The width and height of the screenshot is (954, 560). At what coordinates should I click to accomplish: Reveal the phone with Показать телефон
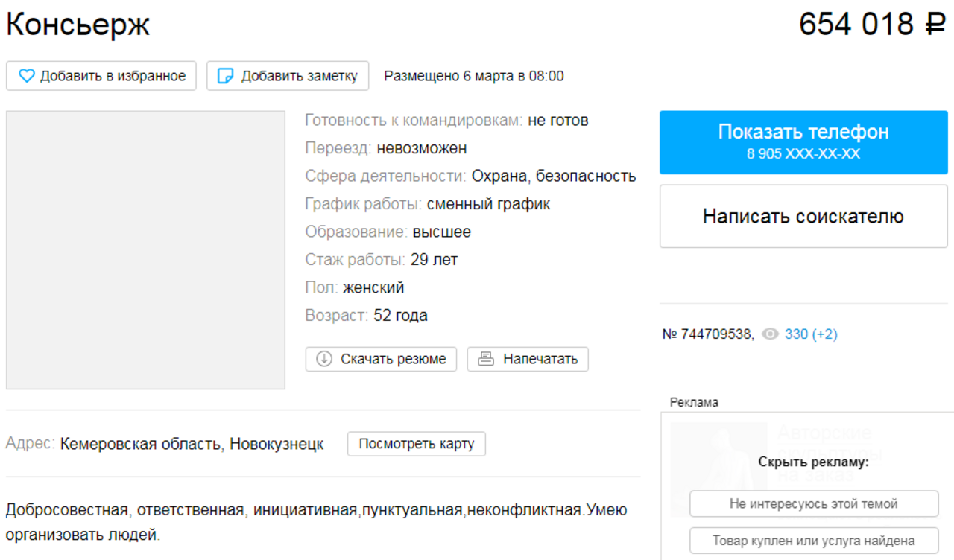click(x=803, y=141)
